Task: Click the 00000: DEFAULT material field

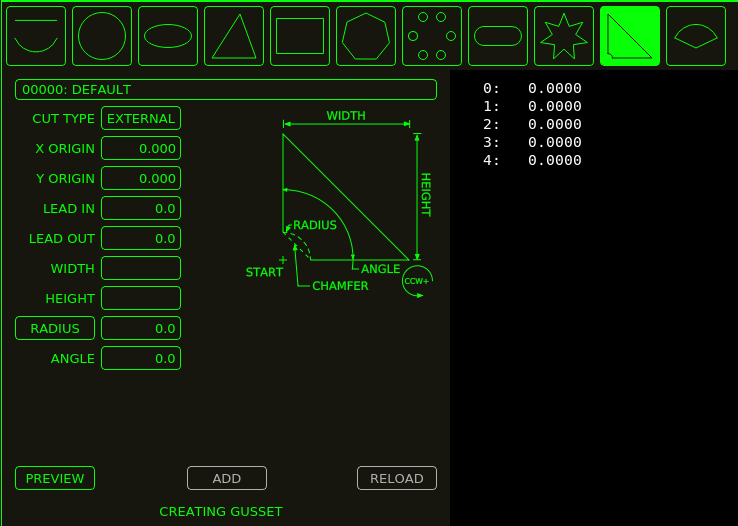Action: 226,89
